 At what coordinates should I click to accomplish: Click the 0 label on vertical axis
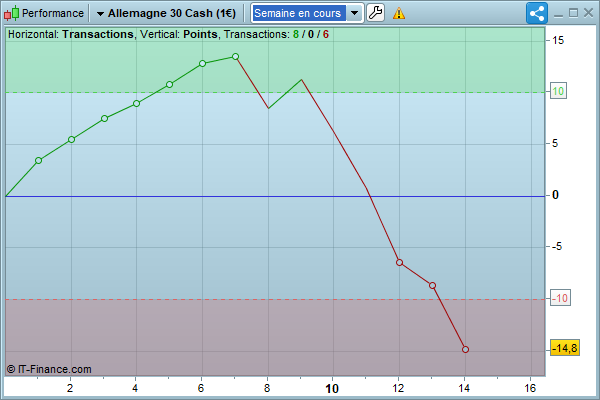pyautogui.click(x=555, y=195)
